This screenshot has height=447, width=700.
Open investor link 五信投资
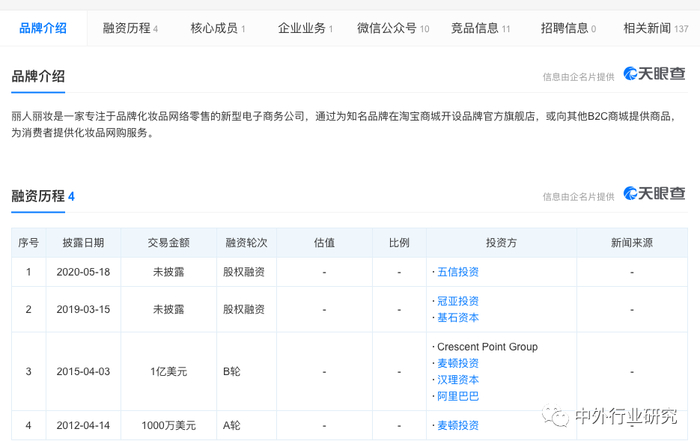tap(458, 272)
